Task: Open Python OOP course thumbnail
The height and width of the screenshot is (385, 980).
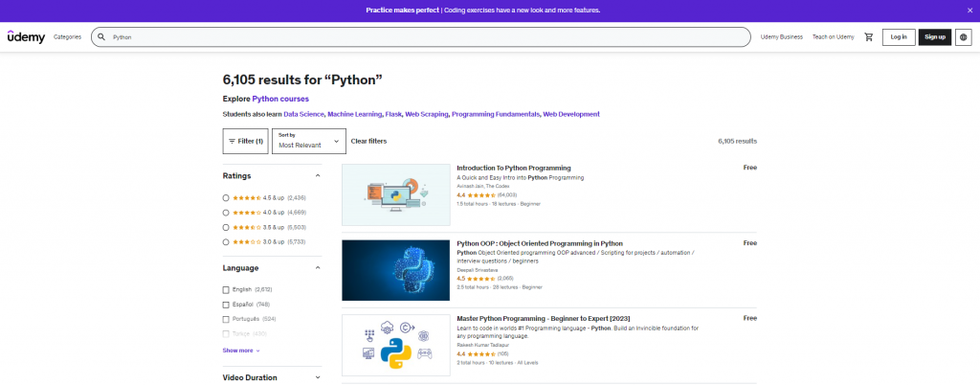Action: pos(395,270)
